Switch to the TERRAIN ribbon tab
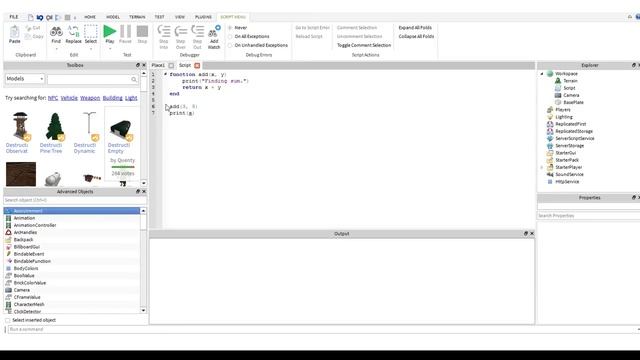The image size is (640, 360). pyautogui.click(x=137, y=17)
